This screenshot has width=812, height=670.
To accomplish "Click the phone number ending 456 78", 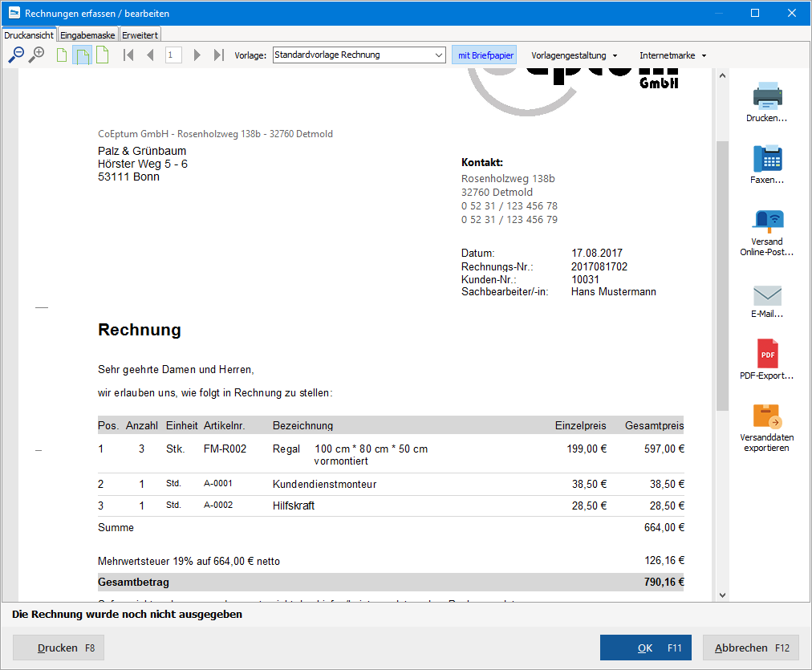I will click(510, 206).
